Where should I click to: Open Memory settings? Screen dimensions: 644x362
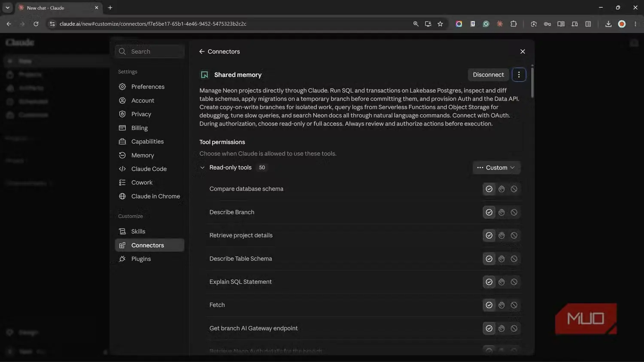(149, 155)
